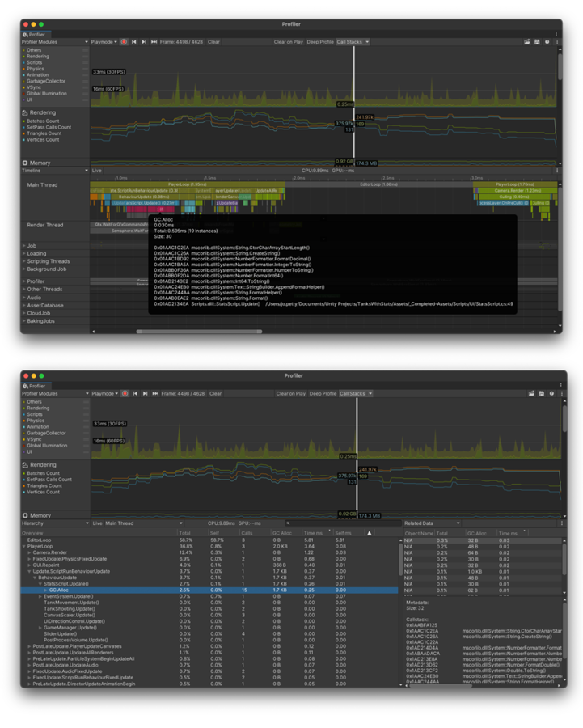This screenshot has width=583, height=728.
Task: Jump to last frame in Timeline profiler window
Action: [154, 42]
